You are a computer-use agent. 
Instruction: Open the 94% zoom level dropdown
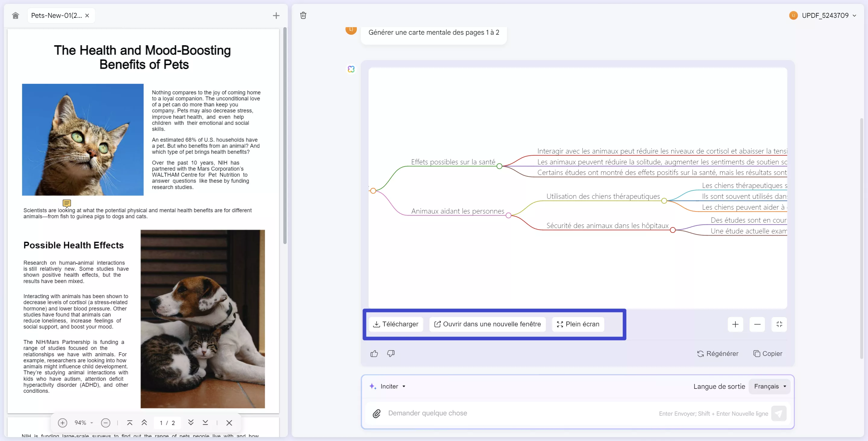(x=83, y=423)
